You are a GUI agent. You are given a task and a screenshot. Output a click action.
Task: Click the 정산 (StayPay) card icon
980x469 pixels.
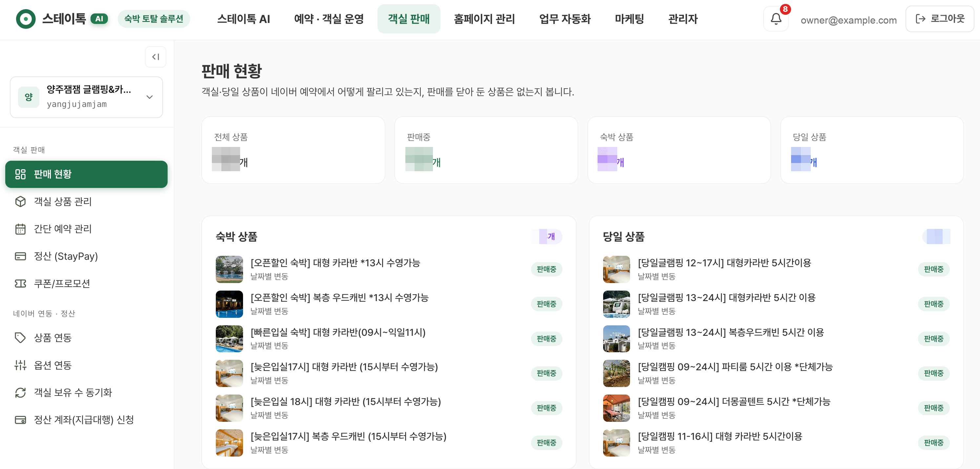point(20,256)
